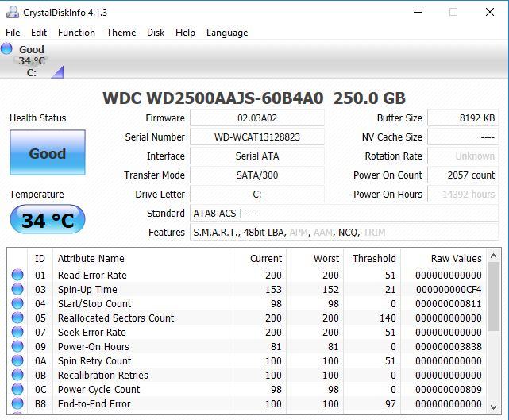Click raw value 000000000811
The width and height of the screenshot is (509, 420).
[449, 303]
